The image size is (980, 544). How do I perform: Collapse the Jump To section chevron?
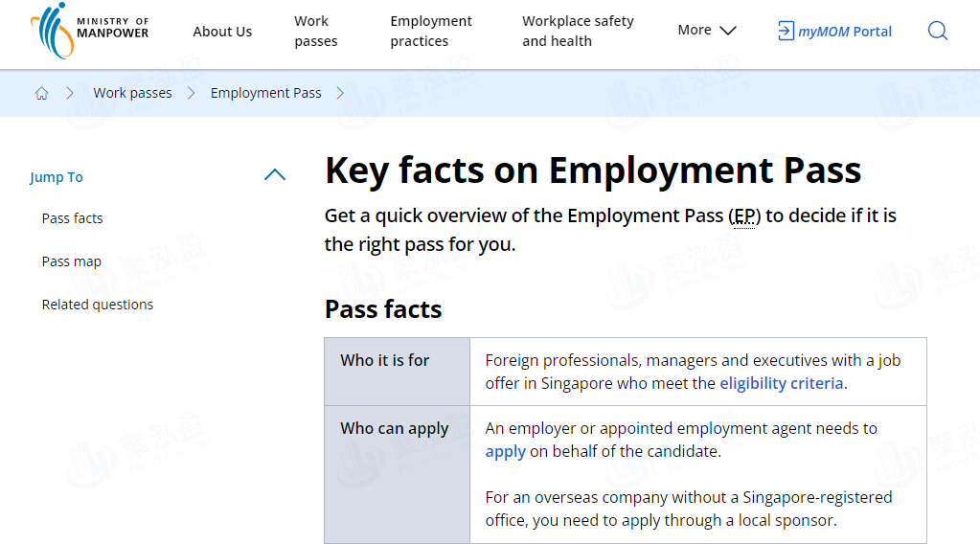(275, 175)
